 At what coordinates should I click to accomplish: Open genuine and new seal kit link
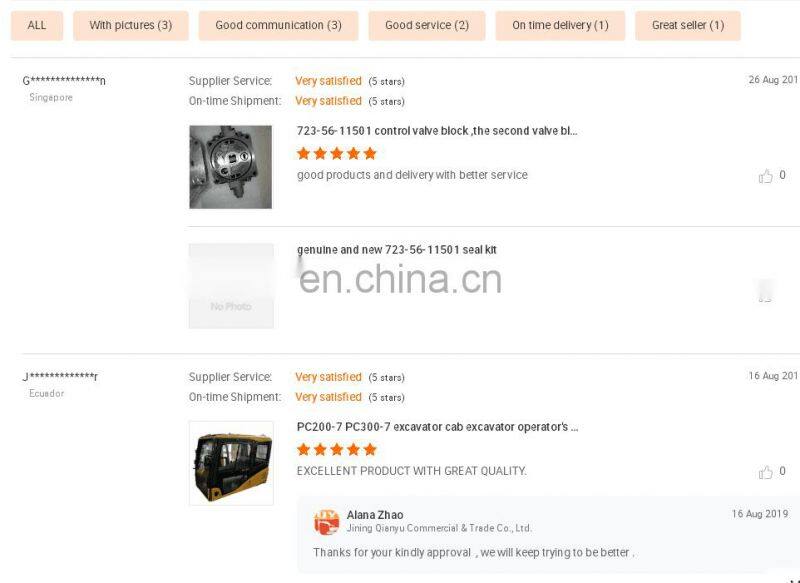[396, 250]
